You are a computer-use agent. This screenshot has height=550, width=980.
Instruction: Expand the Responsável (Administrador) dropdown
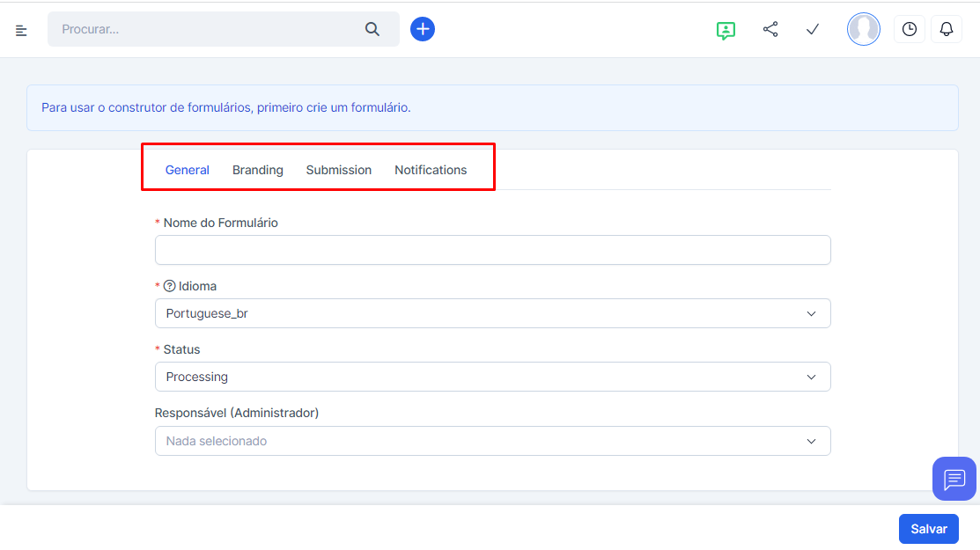492,441
